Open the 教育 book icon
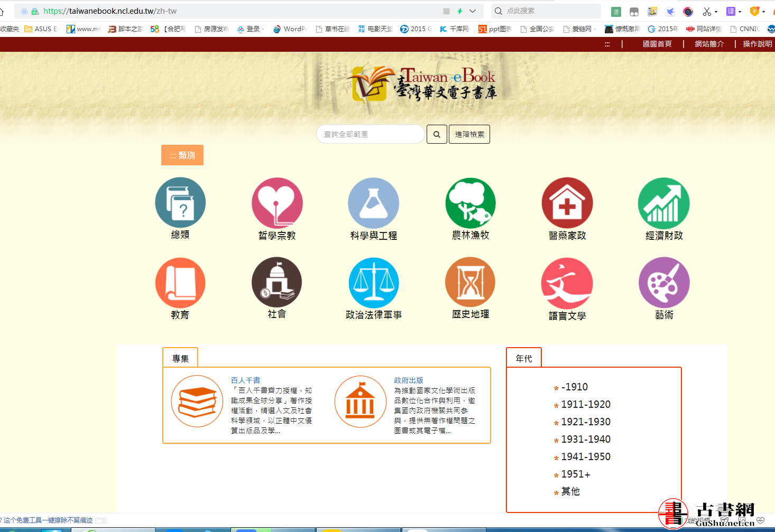This screenshot has height=532, width=775. 180,283
